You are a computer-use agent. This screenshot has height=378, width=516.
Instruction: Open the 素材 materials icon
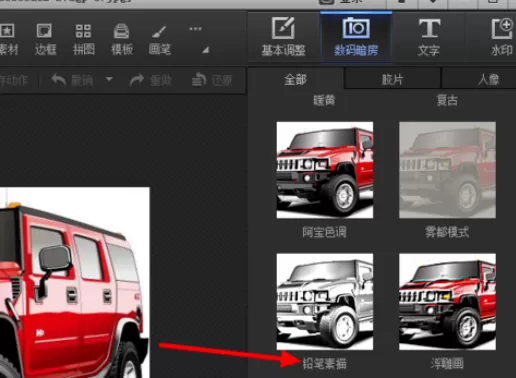click(x=8, y=39)
